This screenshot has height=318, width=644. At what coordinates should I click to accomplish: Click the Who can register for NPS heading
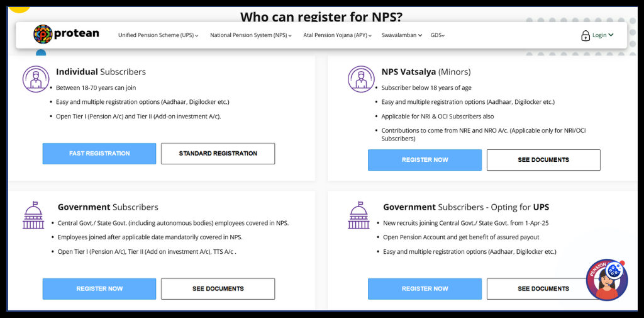tap(321, 17)
